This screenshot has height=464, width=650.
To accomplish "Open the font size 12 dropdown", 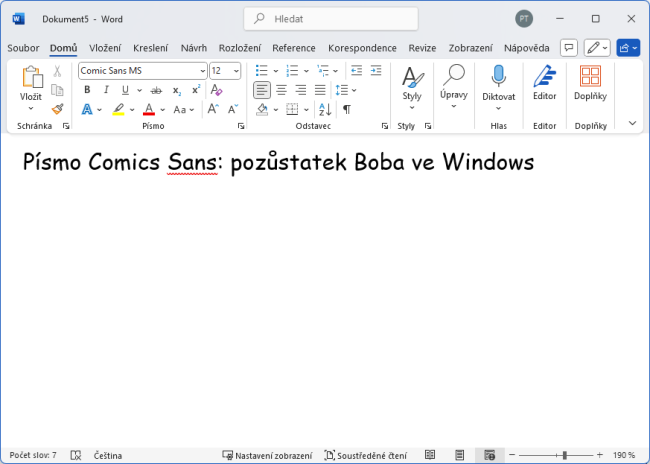I will (236, 71).
